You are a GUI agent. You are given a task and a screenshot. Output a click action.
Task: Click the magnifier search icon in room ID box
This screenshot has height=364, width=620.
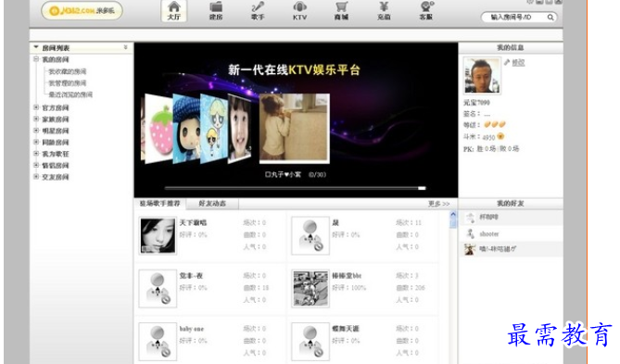(550, 17)
